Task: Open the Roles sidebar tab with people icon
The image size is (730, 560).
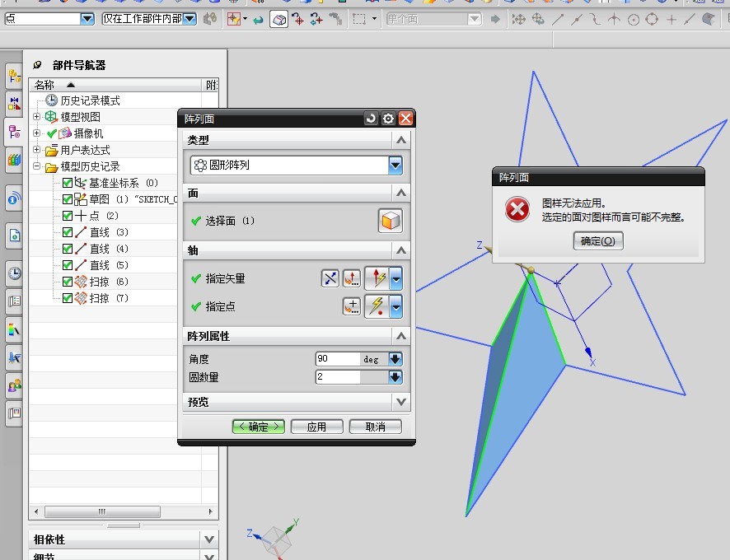Action: [x=15, y=385]
